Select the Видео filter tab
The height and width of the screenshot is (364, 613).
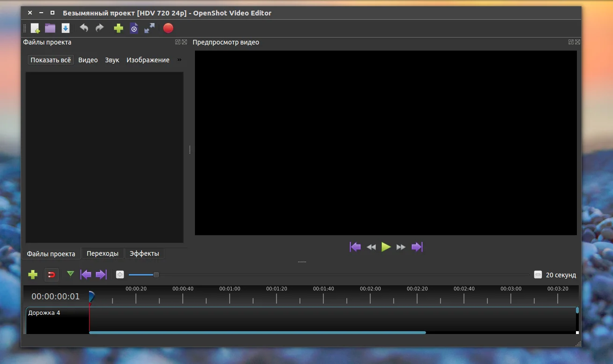[88, 60]
